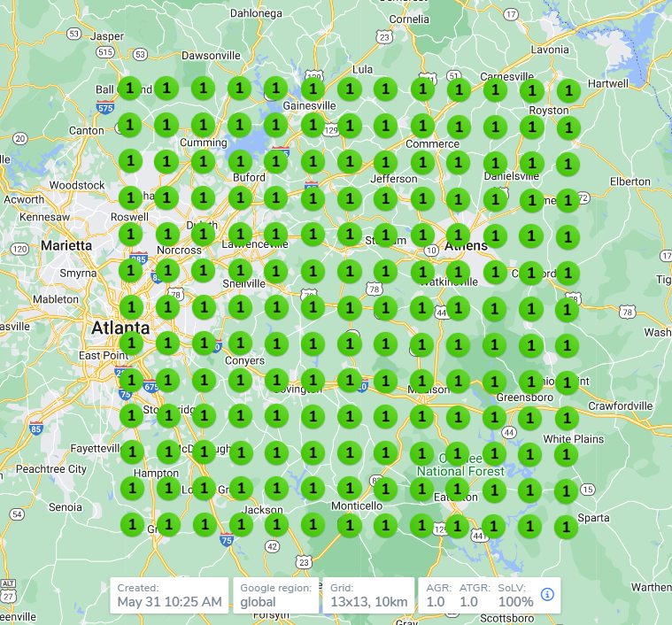Click the rank marker directly left of the Sparta label

tap(567, 527)
